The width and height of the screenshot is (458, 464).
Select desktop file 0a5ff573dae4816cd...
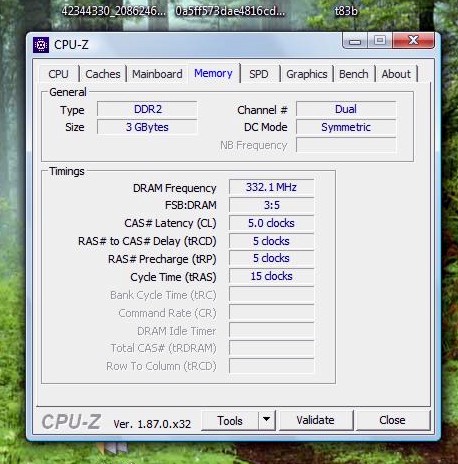pos(230,11)
